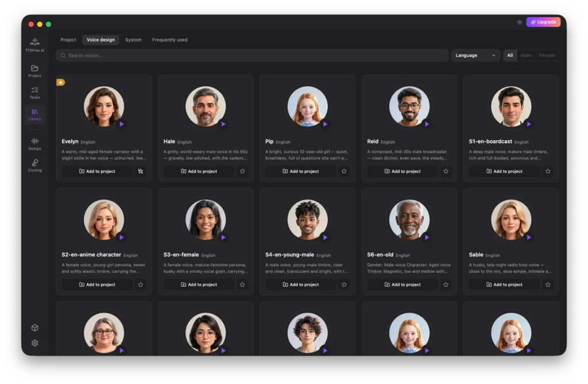Select the voice name 'Pip'
588x384 pixels.
tap(269, 141)
